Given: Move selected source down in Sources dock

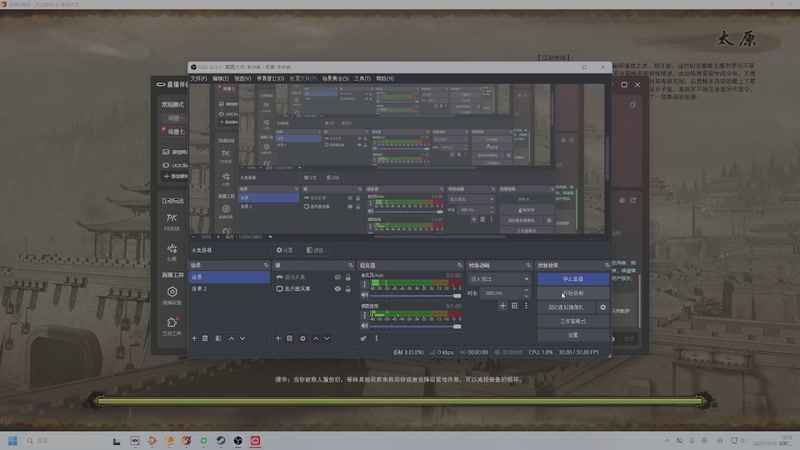Looking at the screenshot, I should pos(327,338).
